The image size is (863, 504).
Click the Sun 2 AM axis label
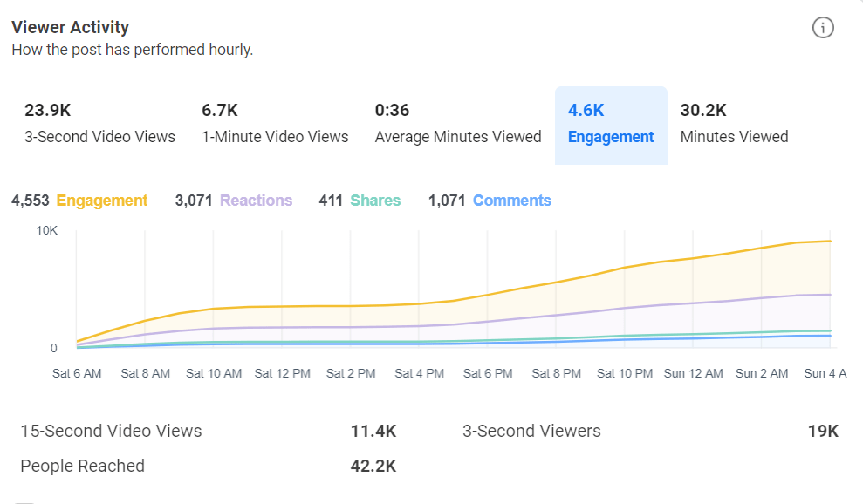point(762,373)
